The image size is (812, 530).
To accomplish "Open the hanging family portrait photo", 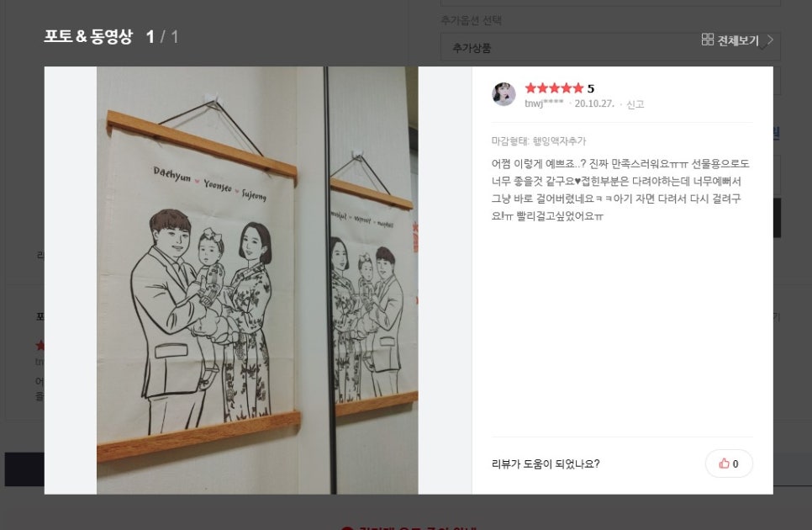I will [x=257, y=280].
